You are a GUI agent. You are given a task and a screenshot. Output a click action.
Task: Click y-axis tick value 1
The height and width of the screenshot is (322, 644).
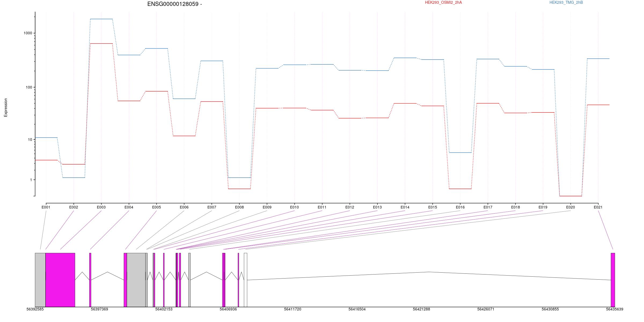31,180
